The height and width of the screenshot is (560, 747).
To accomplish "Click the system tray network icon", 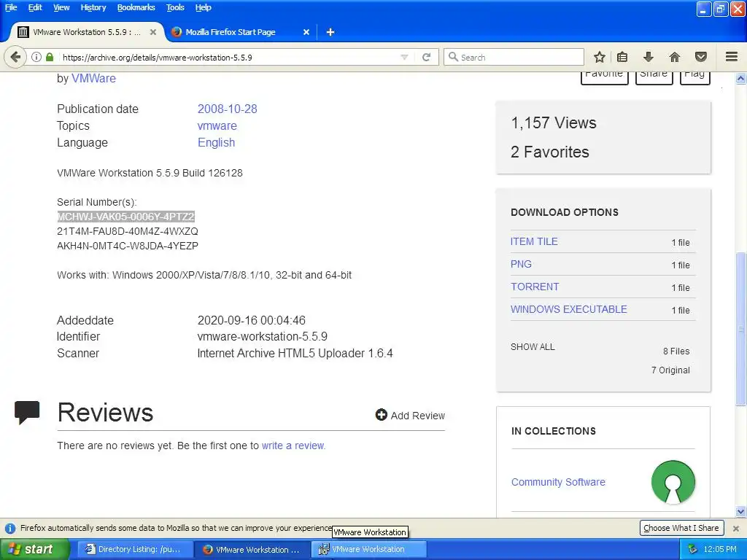I will (692, 549).
